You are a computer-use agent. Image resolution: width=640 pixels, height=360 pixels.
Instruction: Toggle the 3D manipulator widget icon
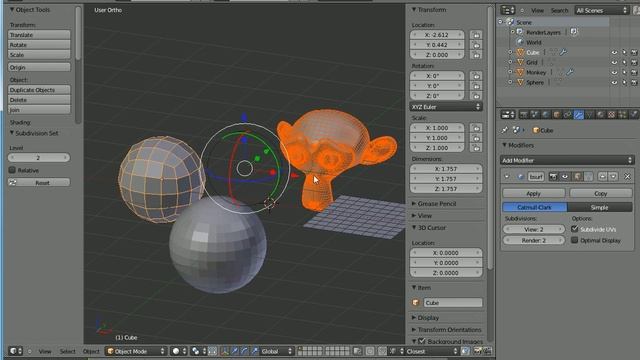click(x=224, y=351)
